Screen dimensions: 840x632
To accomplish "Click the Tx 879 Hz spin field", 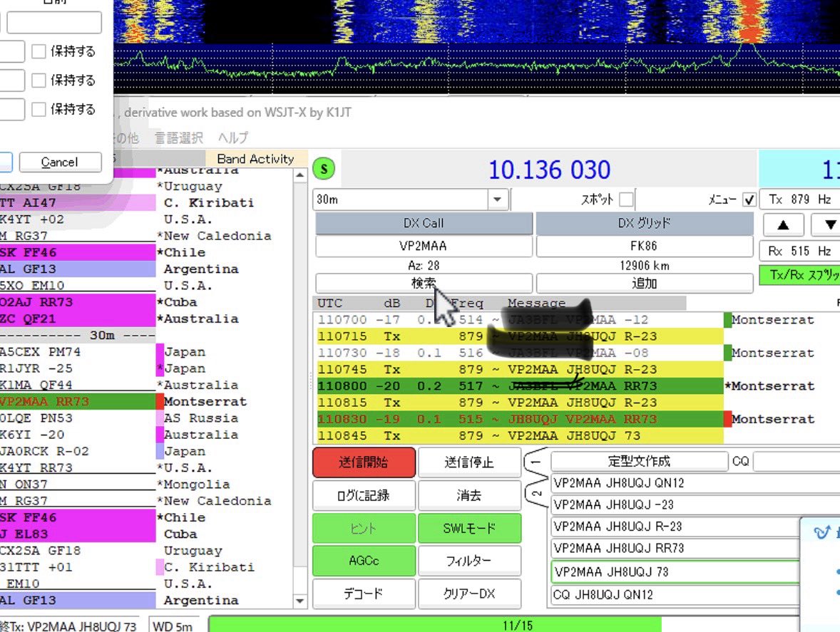I will point(800,200).
